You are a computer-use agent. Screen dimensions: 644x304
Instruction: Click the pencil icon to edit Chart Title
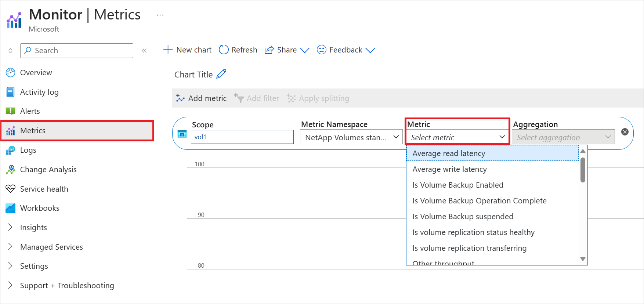(221, 74)
